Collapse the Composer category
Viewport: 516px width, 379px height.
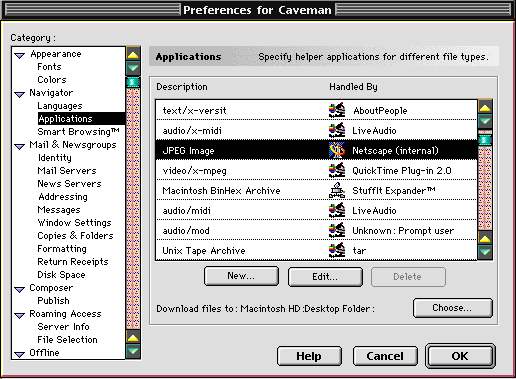point(20,289)
